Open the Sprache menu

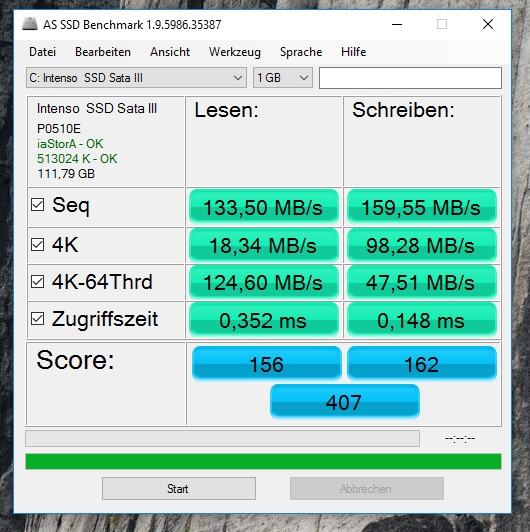pos(301,52)
